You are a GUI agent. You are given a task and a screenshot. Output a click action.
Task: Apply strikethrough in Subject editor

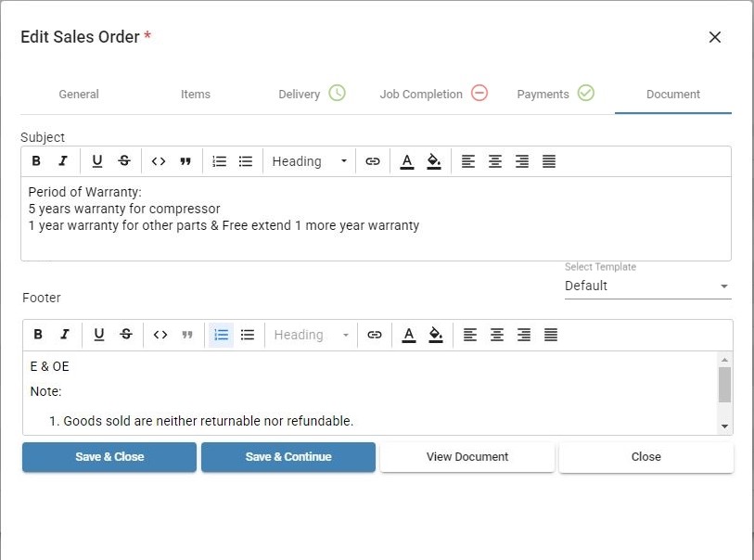tap(124, 161)
